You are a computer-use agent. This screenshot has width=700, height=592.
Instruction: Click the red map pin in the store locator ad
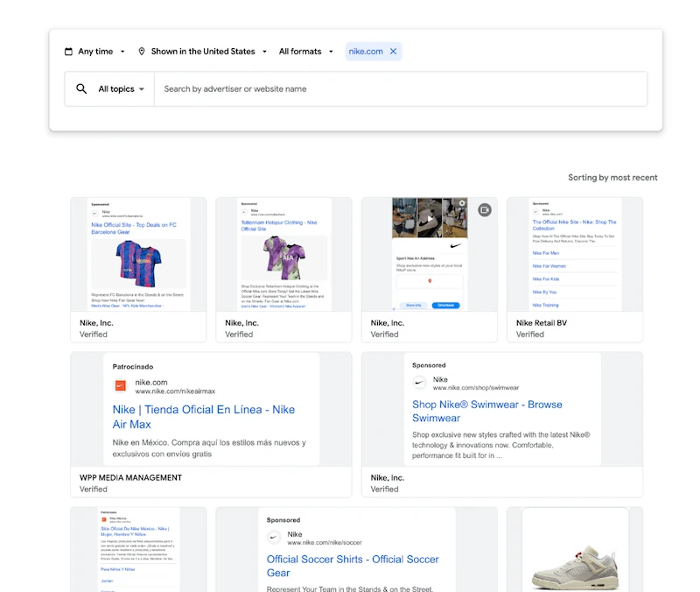coord(430,281)
